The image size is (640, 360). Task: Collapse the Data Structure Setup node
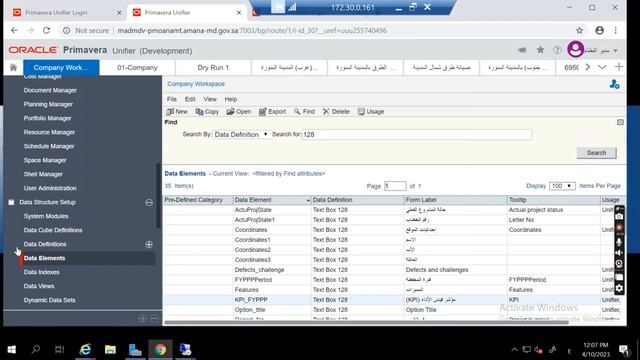149,202
